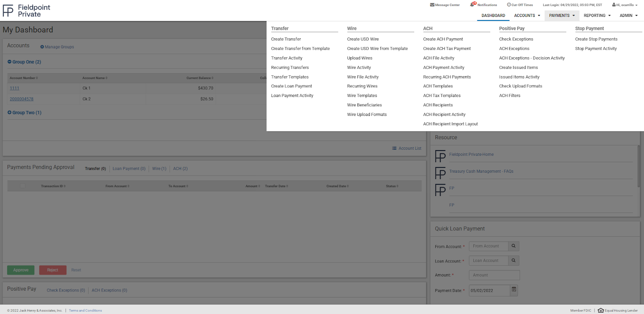Image resolution: width=644 pixels, height=314 pixels.
Task: Click the Loan Account search magnifier
Action: [514, 260]
